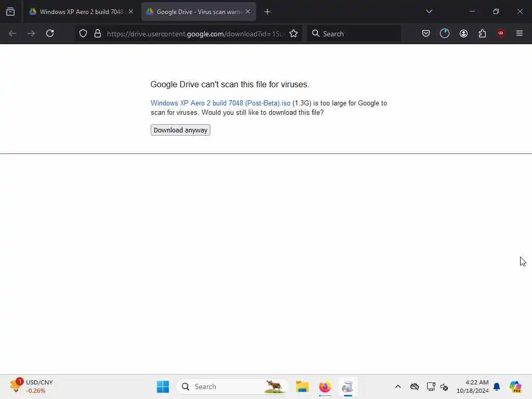Image resolution: width=532 pixels, height=399 pixels.
Task: Open the notification bell icon
Action: (x=497, y=387)
